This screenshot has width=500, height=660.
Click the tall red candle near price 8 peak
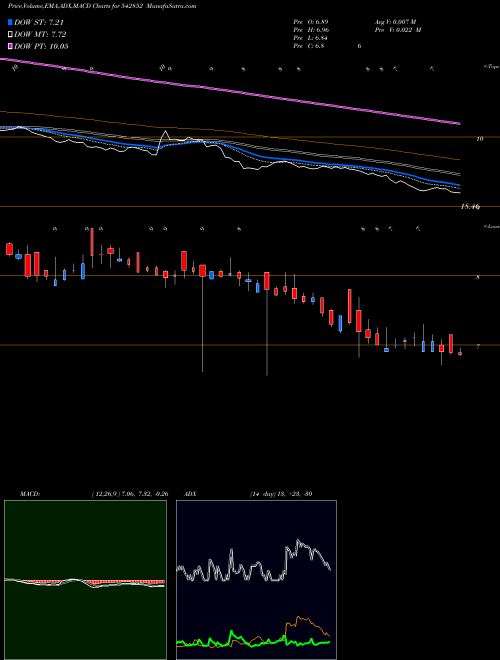click(x=92, y=242)
